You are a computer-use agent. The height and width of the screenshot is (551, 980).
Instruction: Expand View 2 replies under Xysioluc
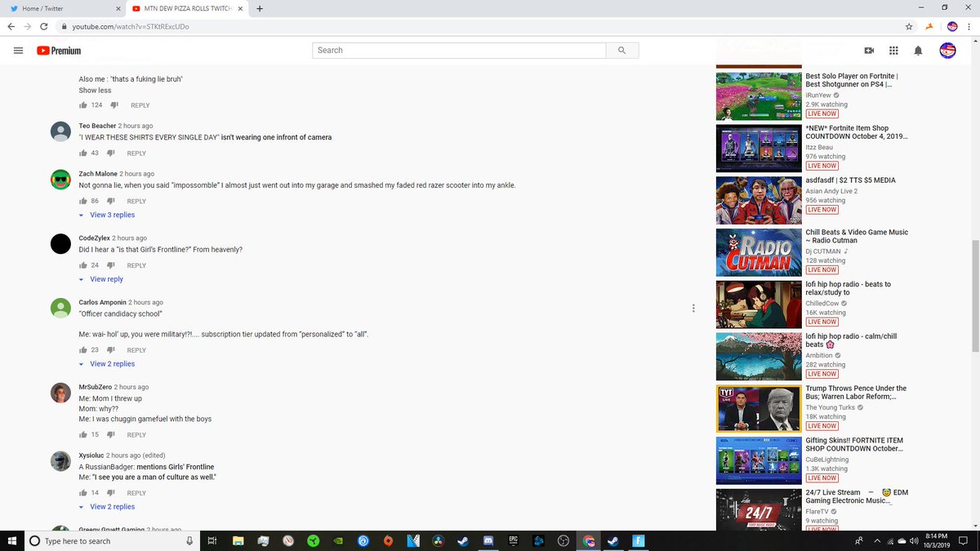(107, 507)
